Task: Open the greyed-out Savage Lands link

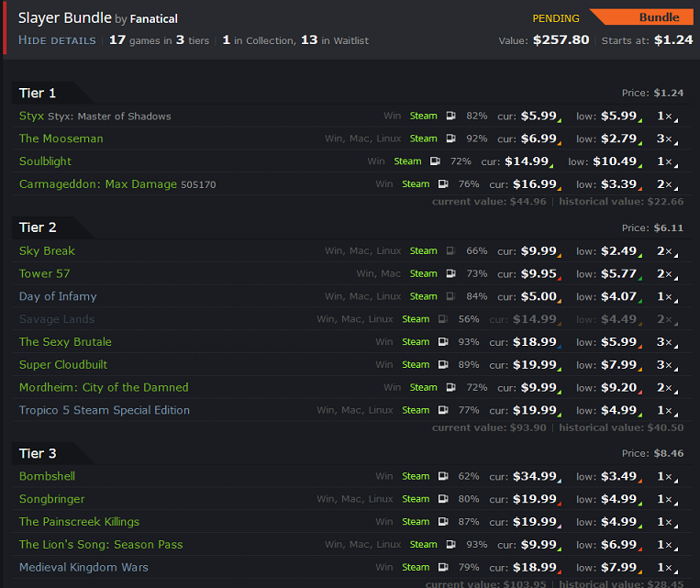Action: point(57,319)
